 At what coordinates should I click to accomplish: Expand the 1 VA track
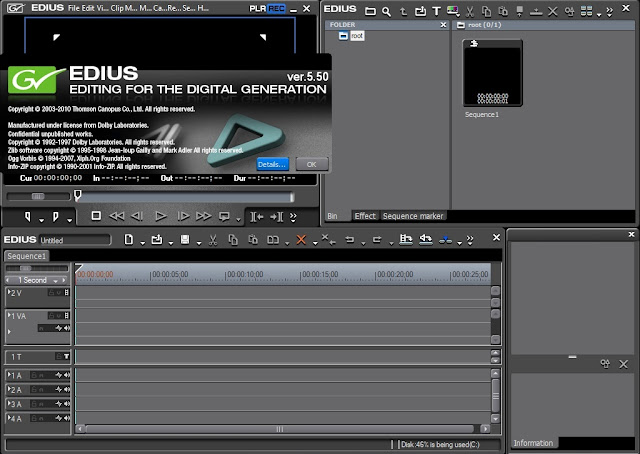coord(9,315)
